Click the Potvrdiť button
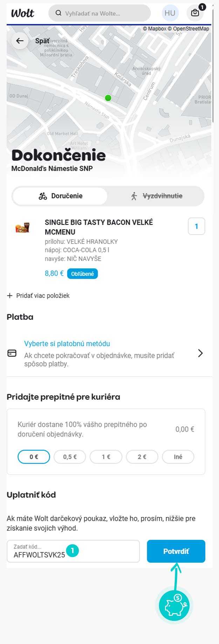Screen dimensions: 219x644 [176, 551]
